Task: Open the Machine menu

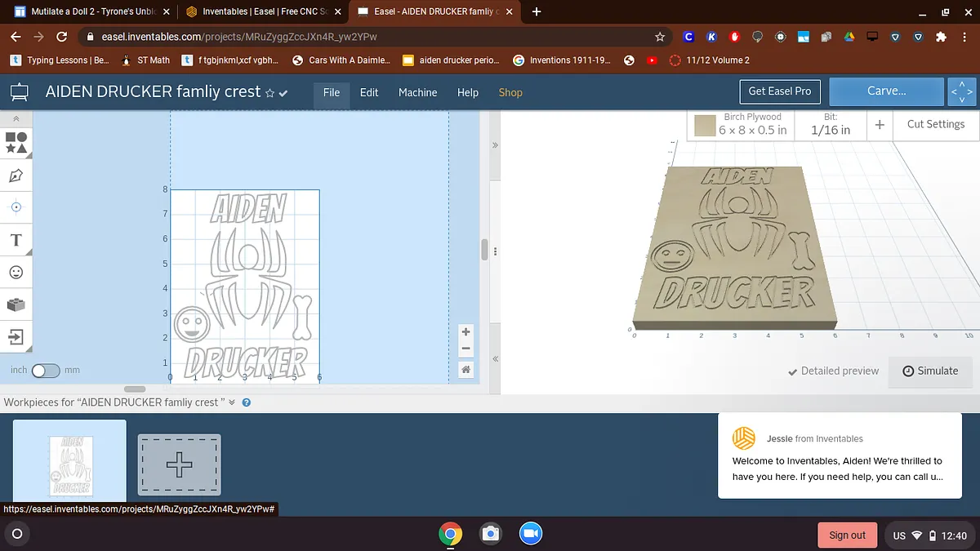Action: pos(417,92)
